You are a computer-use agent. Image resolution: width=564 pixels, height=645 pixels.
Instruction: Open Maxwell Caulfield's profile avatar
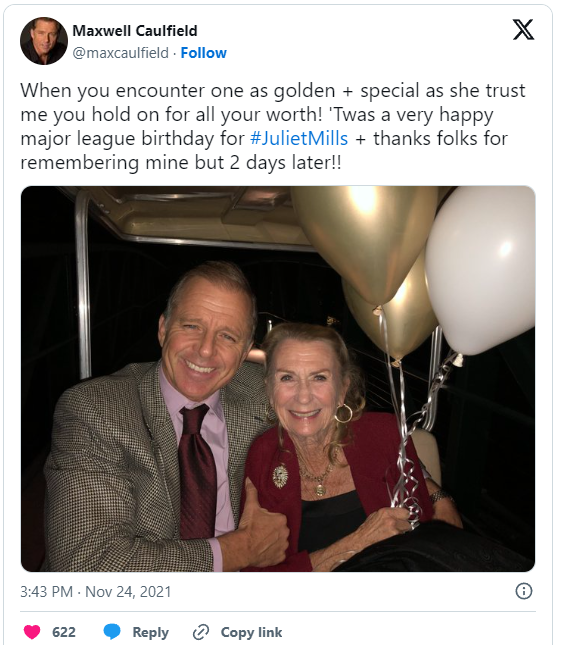[44, 41]
